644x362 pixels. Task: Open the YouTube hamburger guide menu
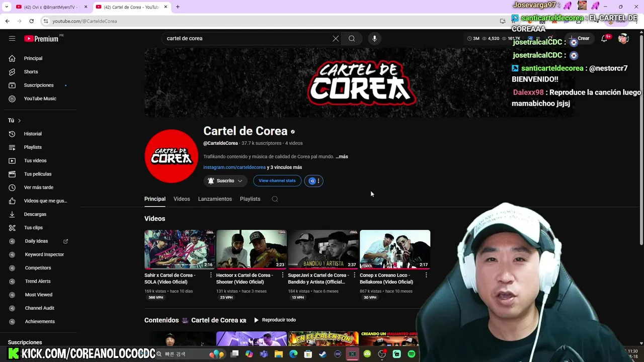(x=12, y=38)
